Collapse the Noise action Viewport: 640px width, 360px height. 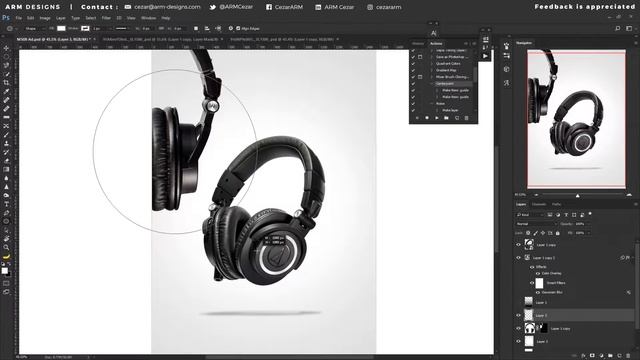click(x=432, y=104)
